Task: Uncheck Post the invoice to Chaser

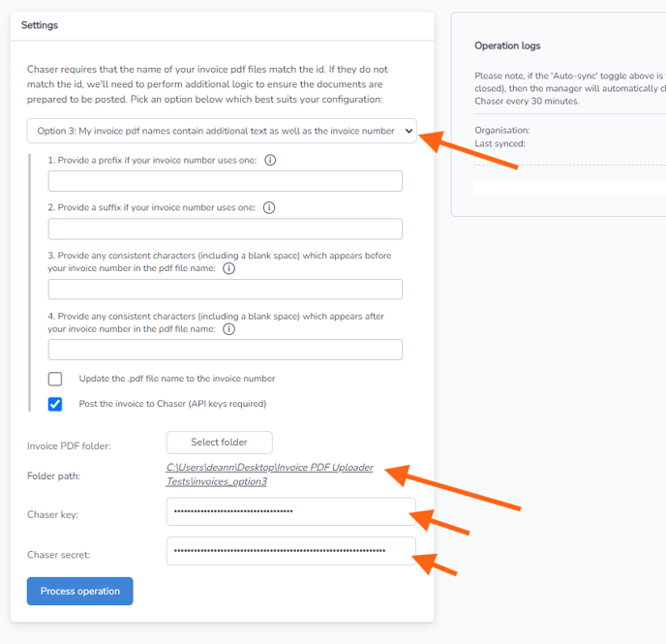Action: coord(55,404)
